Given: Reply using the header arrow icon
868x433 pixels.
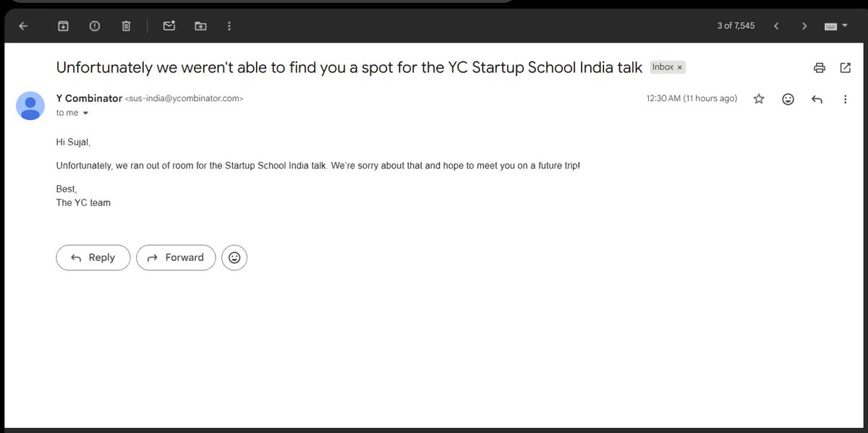Looking at the screenshot, I should 817,99.
